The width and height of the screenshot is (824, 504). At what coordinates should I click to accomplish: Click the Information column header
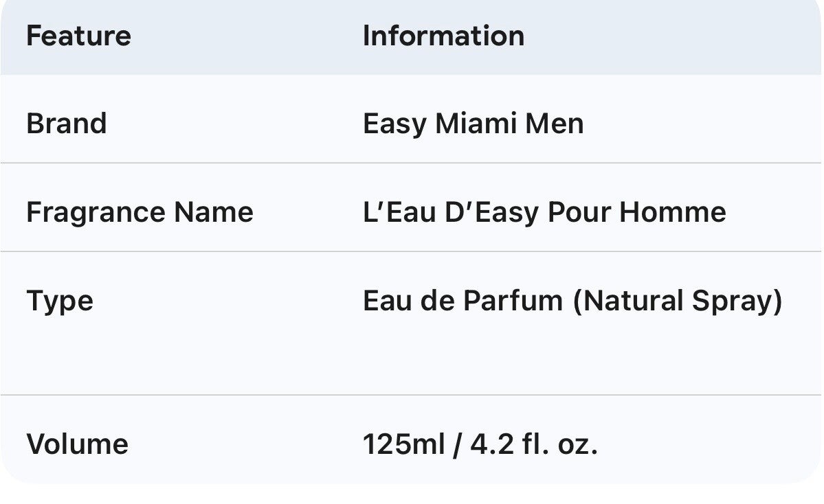click(x=443, y=36)
